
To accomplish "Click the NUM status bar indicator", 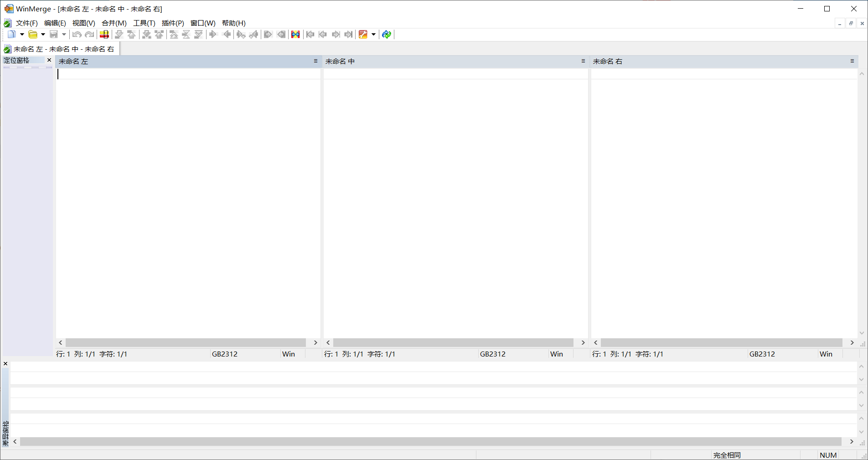I will [828, 455].
